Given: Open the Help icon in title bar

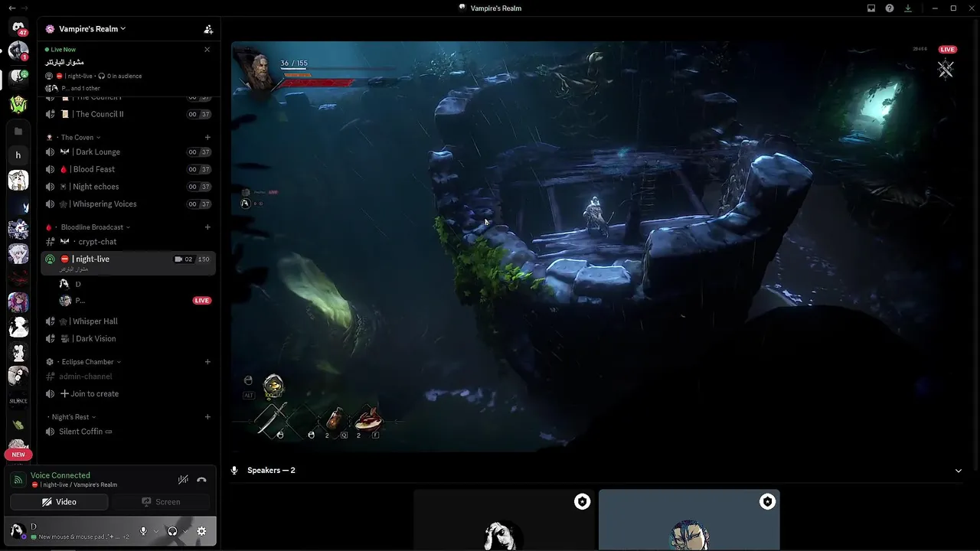Looking at the screenshot, I should (x=890, y=8).
